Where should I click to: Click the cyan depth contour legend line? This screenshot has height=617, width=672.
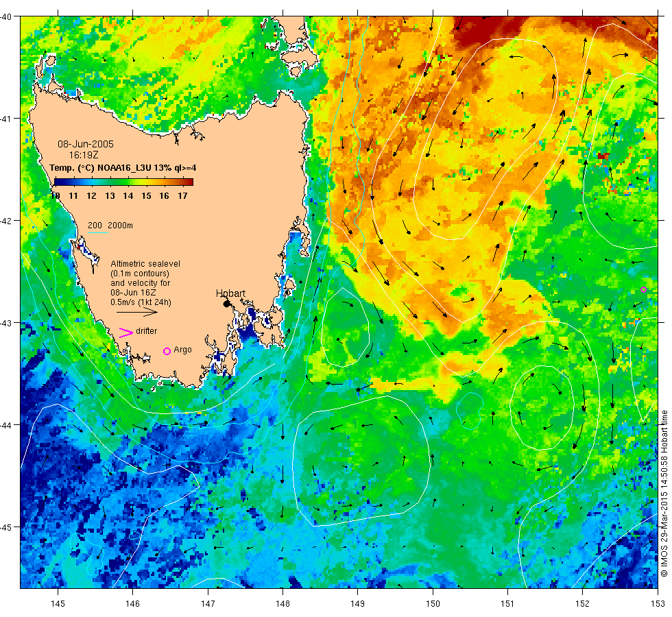(x=97, y=232)
